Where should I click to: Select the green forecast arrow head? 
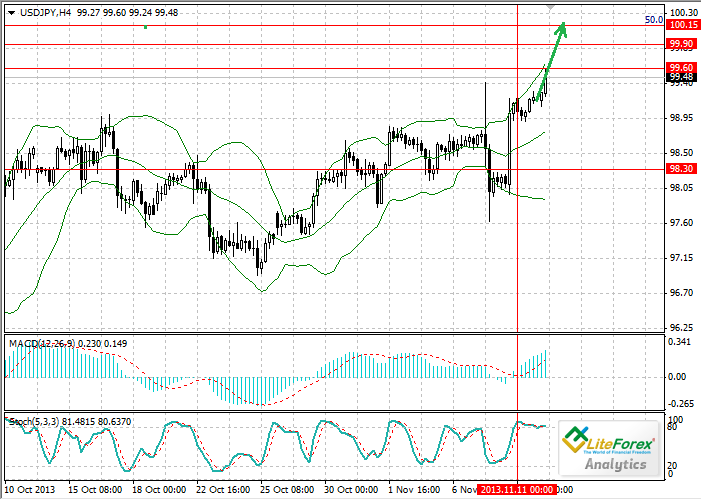click(x=563, y=28)
